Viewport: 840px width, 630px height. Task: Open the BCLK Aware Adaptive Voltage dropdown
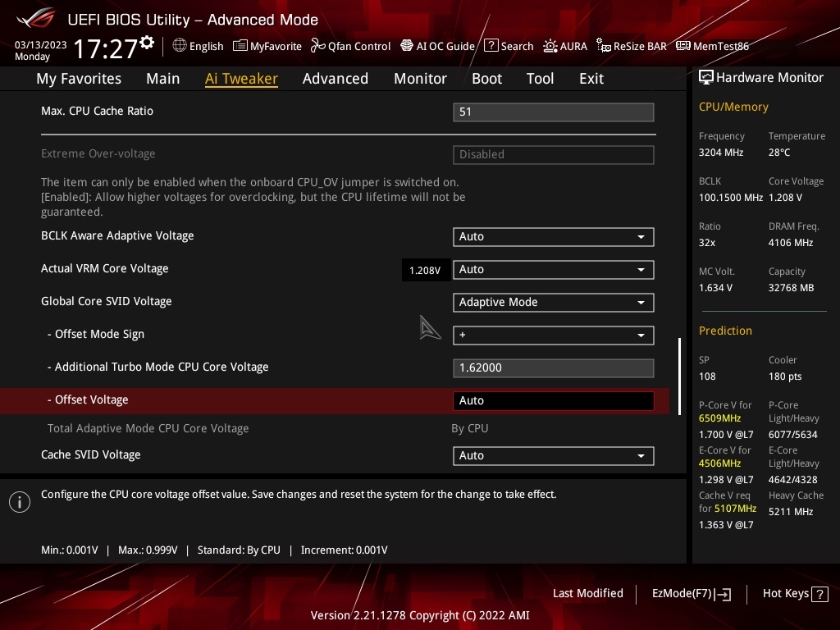[x=553, y=236]
